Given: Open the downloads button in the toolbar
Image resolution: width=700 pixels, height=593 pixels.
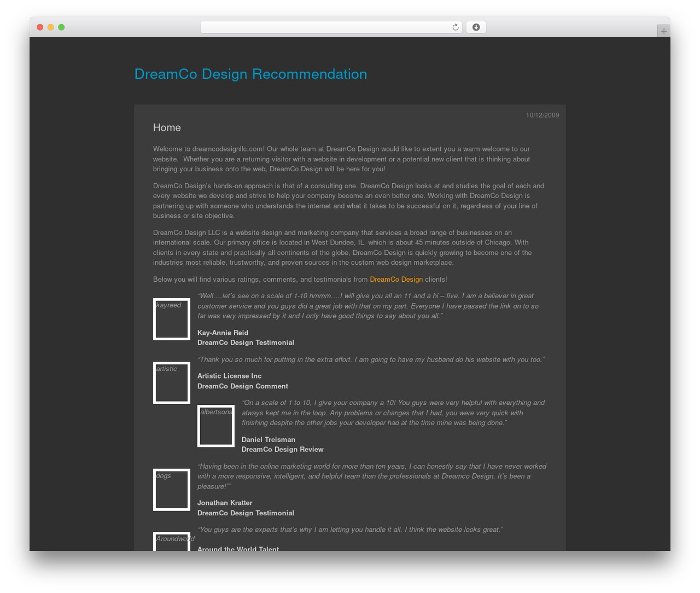Looking at the screenshot, I should tap(476, 27).
